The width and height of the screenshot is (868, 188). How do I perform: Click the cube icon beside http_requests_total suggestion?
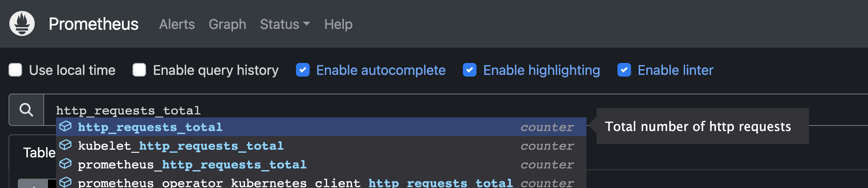[65, 126]
